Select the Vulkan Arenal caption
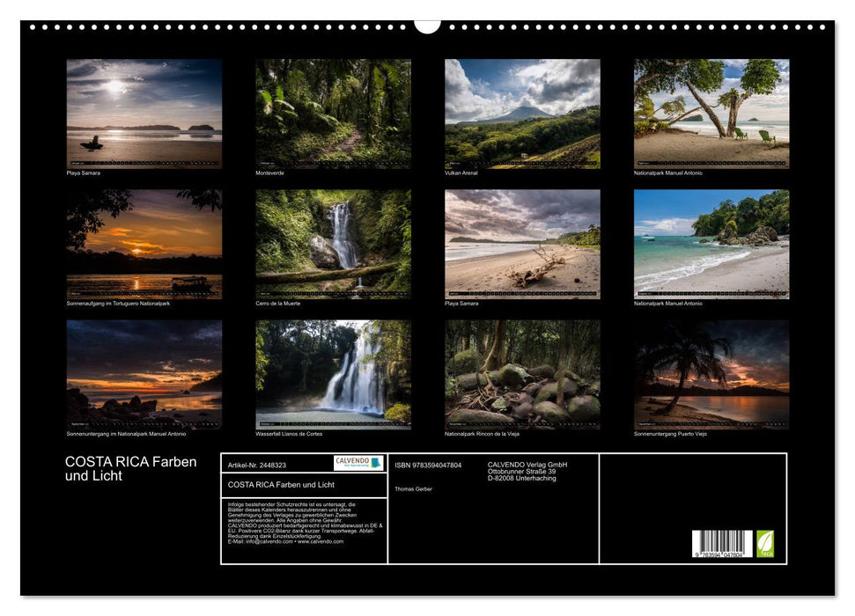The image size is (855, 616). 461,172
